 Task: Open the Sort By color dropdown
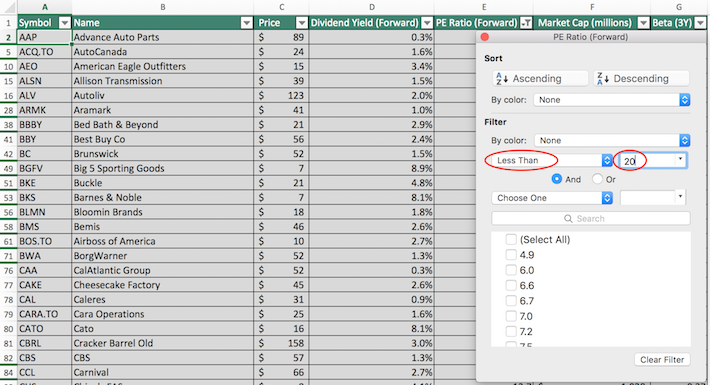point(612,100)
